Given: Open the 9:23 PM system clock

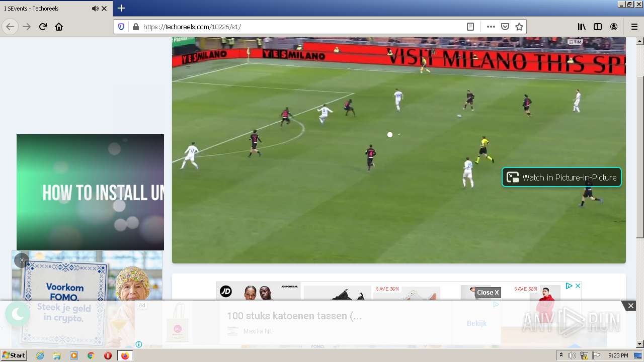Looking at the screenshot, I should (618, 355).
